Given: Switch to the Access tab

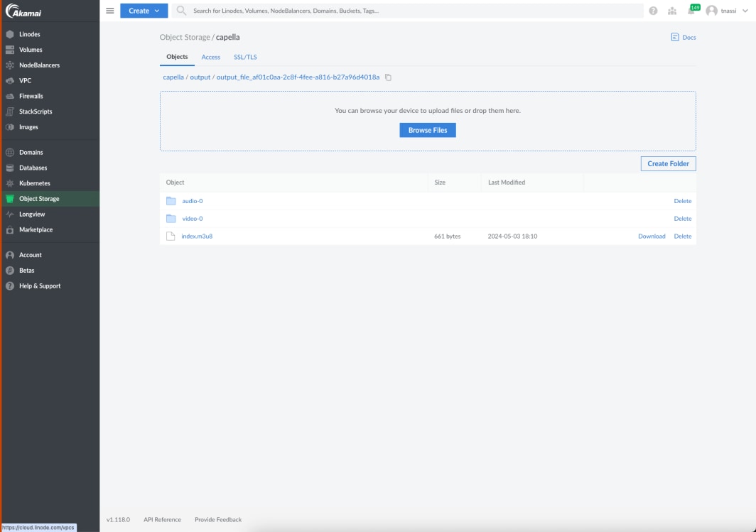Looking at the screenshot, I should 211,57.
